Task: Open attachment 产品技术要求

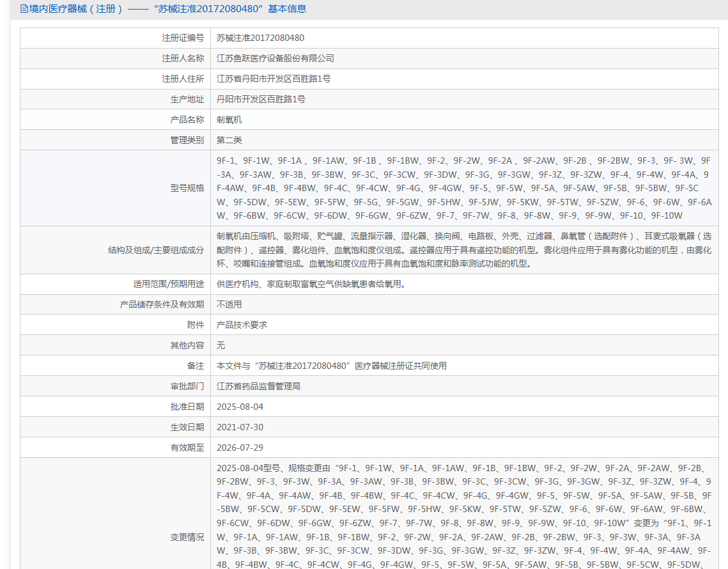Action: pos(242,325)
